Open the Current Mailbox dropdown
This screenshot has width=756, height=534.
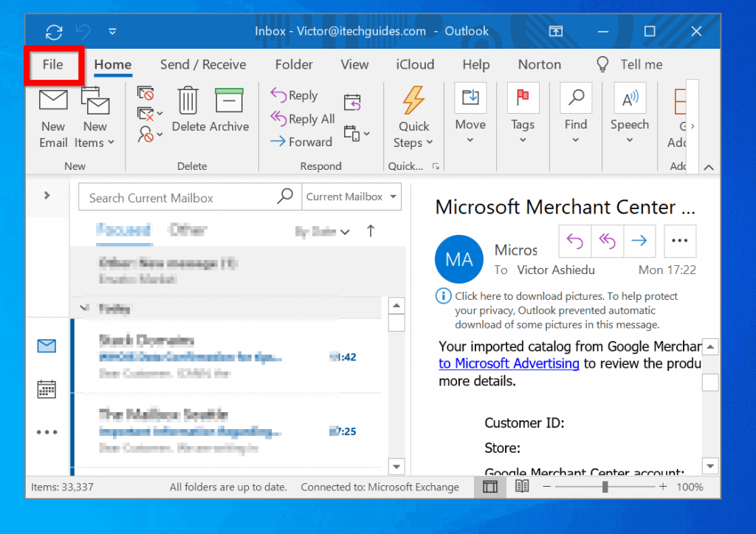click(x=351, y=196)
